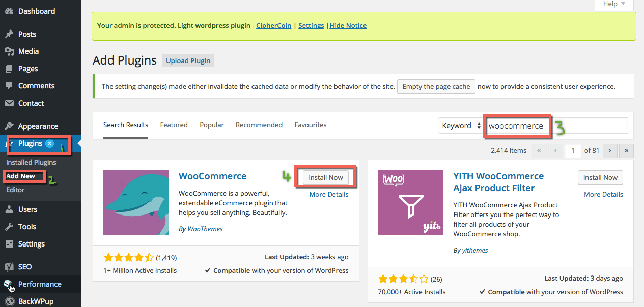644x307 pixels.
Task: Switch to the Favourites tab
Action: [311, 125]
